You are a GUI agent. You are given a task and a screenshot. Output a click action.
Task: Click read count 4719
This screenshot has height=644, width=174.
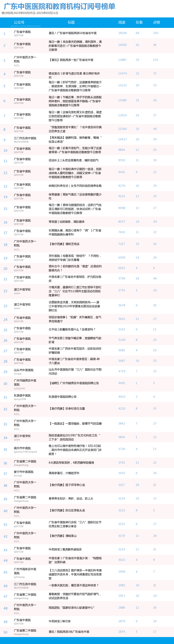point(122,371)
